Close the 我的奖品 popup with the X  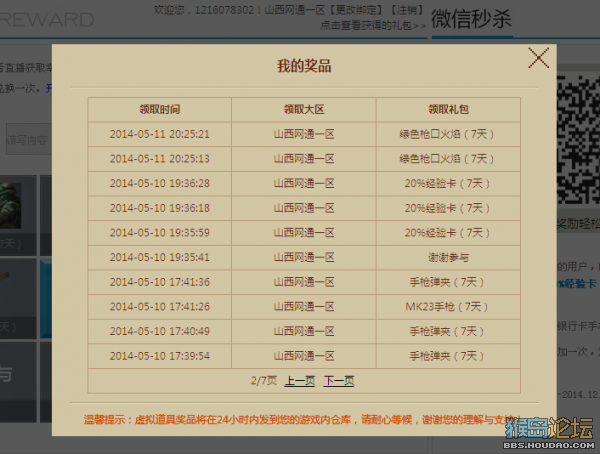pyautogui.click(x=538, y=58)
